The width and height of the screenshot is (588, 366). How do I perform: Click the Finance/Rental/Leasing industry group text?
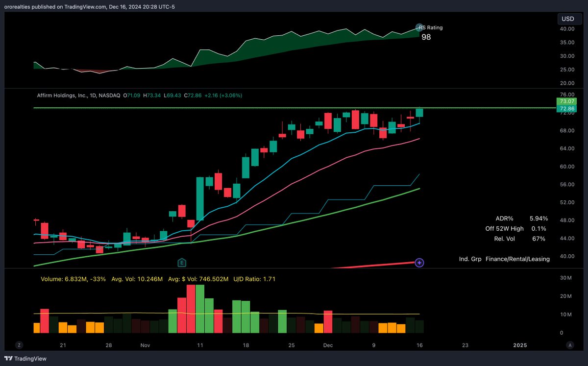(517, 259)
